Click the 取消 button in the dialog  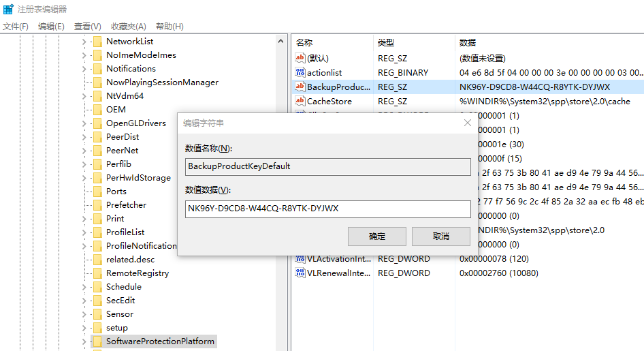pos(441,236)
